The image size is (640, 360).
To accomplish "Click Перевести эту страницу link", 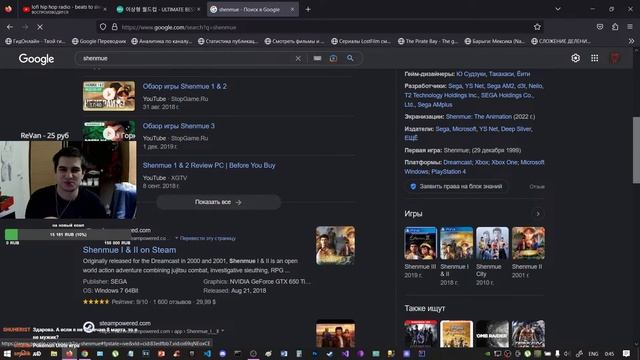I will pos(208,238).
